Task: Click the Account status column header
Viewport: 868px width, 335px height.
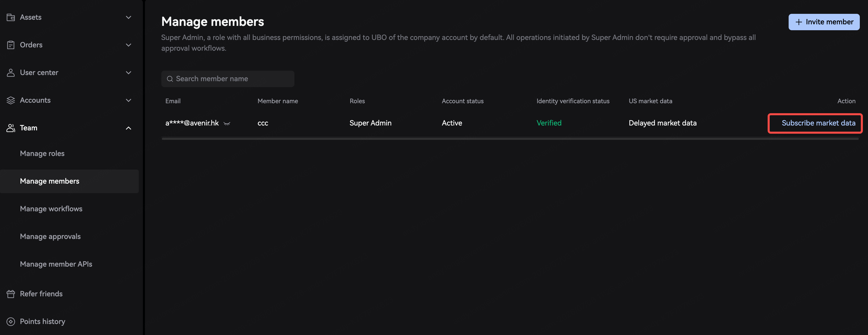Action: (463, 101)
